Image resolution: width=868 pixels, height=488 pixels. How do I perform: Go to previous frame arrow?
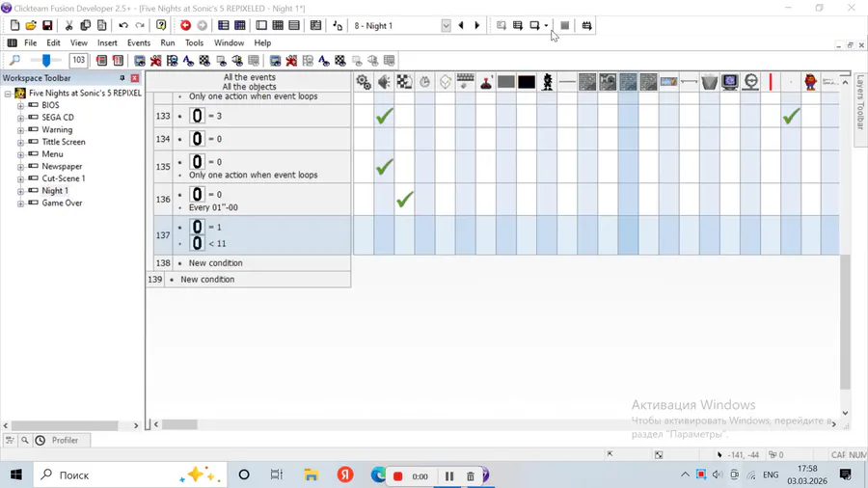(x=461, y=25)
